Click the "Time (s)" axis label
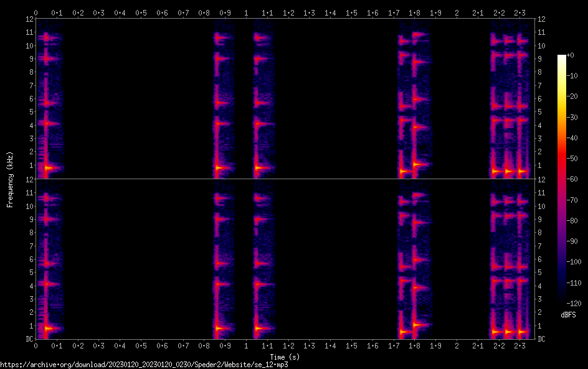The height and width of the screenshot is (369, 588). tap(285, 357)
